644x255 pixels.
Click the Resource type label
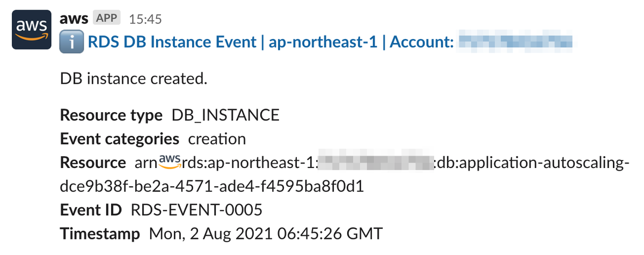point(111,115)
